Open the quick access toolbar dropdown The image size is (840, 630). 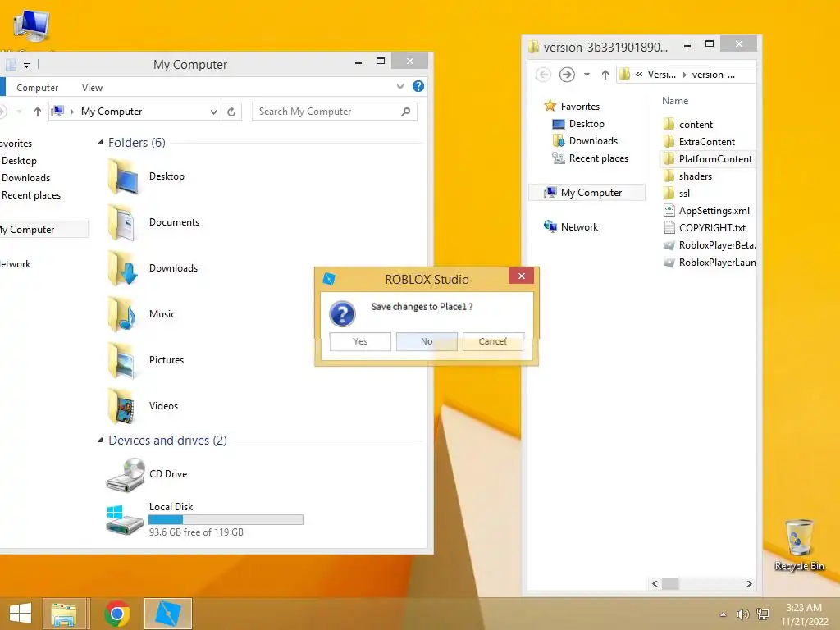pos(26,66)
